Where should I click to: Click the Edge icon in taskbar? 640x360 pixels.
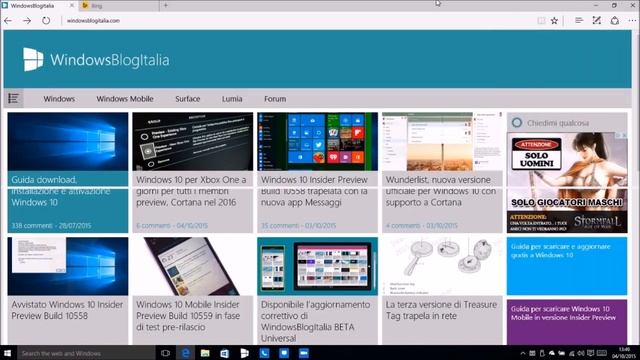(x=186, y=353)
